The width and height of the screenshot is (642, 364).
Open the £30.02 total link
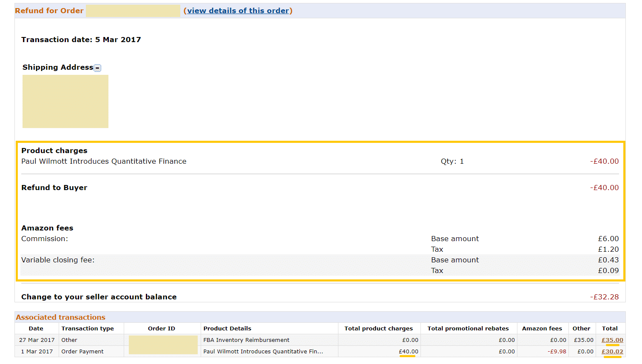(612, 351)
